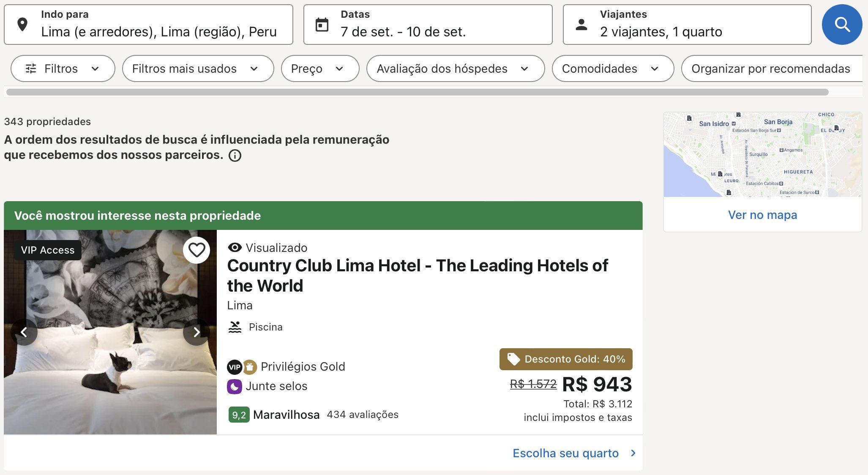Save hotel with the heart icon

pyautogui.click(x=197, y=250)
